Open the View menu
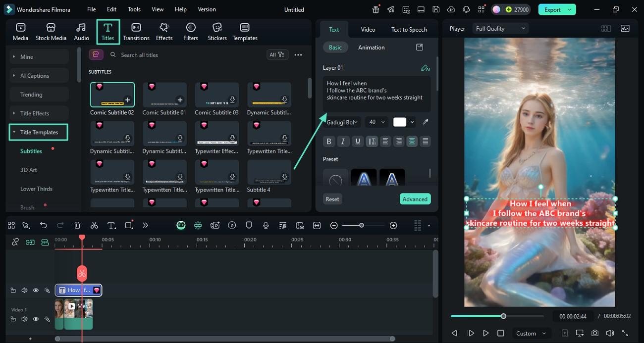 click(158, 9)
